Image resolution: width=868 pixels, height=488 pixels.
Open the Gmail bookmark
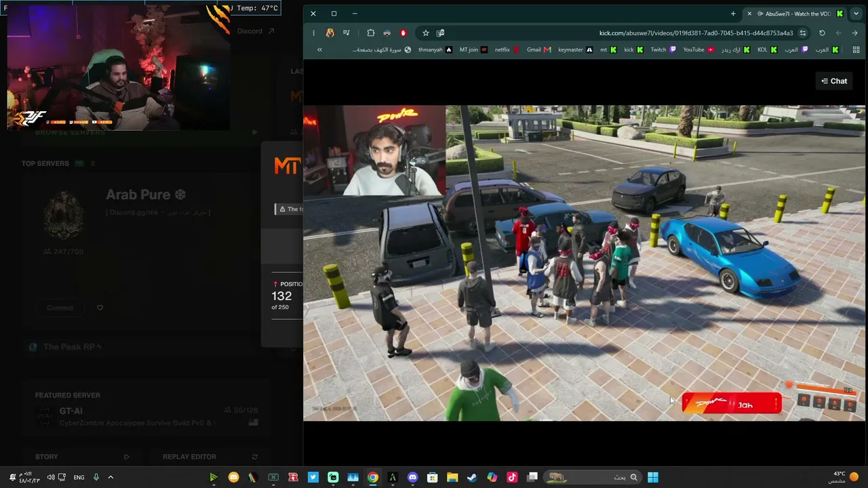[539, 49]
